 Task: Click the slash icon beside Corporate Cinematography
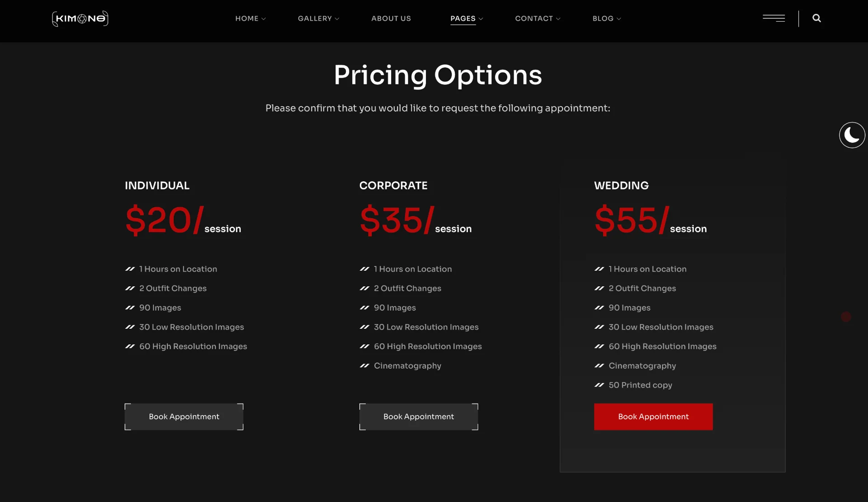(x=364, y=366)
